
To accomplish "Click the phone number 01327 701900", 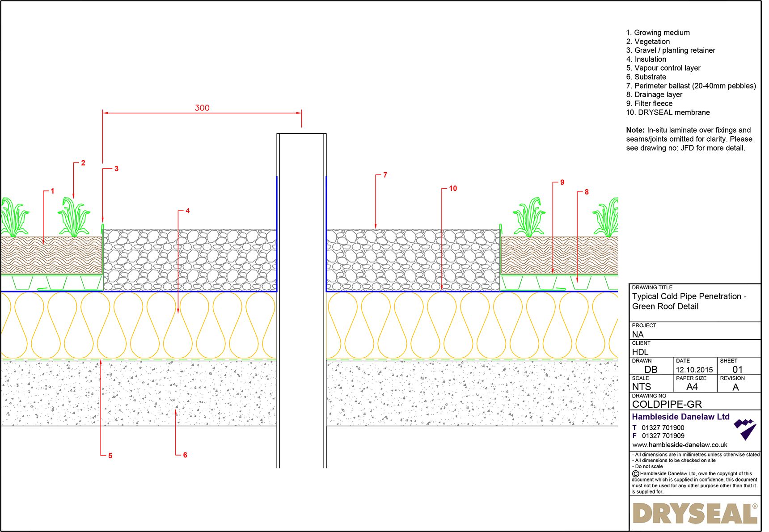I will coord(663,427).
